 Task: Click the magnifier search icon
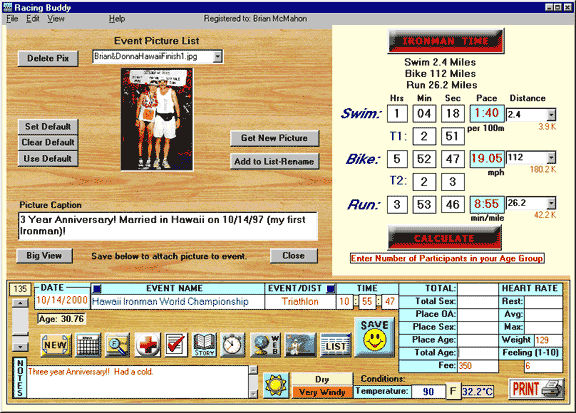[117, 345]
